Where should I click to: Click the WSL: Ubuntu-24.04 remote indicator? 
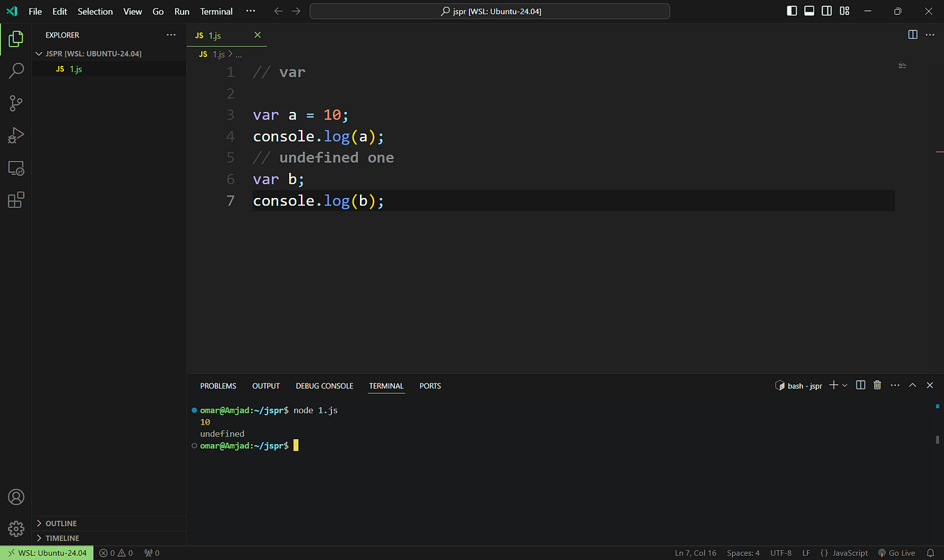[x=47, y=553]
